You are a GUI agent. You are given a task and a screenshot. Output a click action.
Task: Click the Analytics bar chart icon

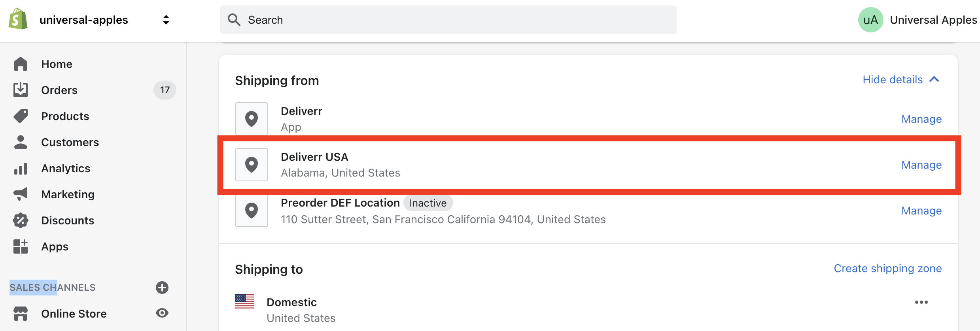coord(21,168)
